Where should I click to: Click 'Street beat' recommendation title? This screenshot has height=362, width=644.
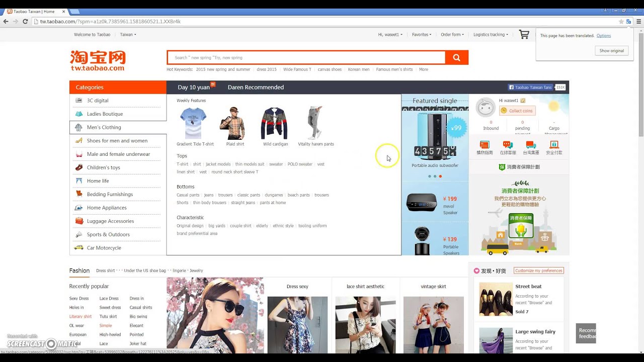click(528, 287)
